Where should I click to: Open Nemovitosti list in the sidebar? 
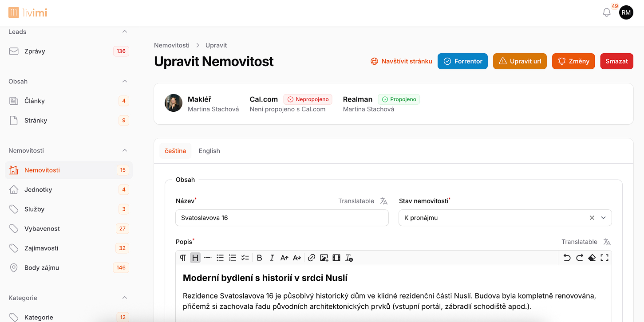[69, 170]
